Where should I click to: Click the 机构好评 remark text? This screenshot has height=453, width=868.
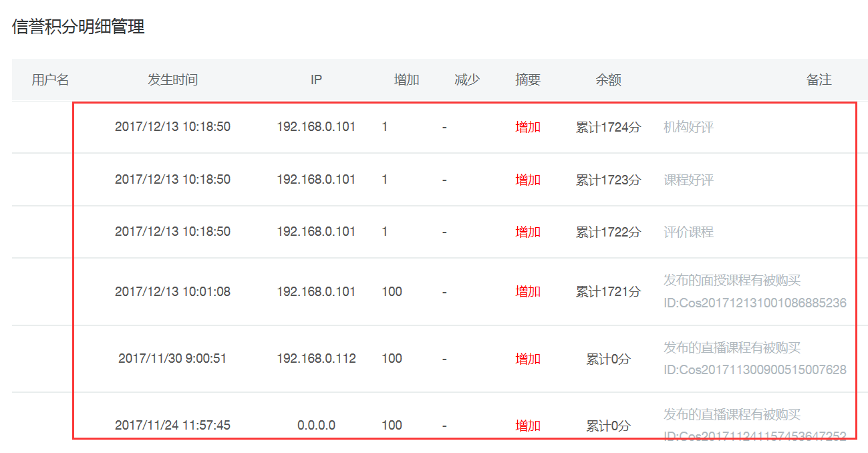pos(688,127)
